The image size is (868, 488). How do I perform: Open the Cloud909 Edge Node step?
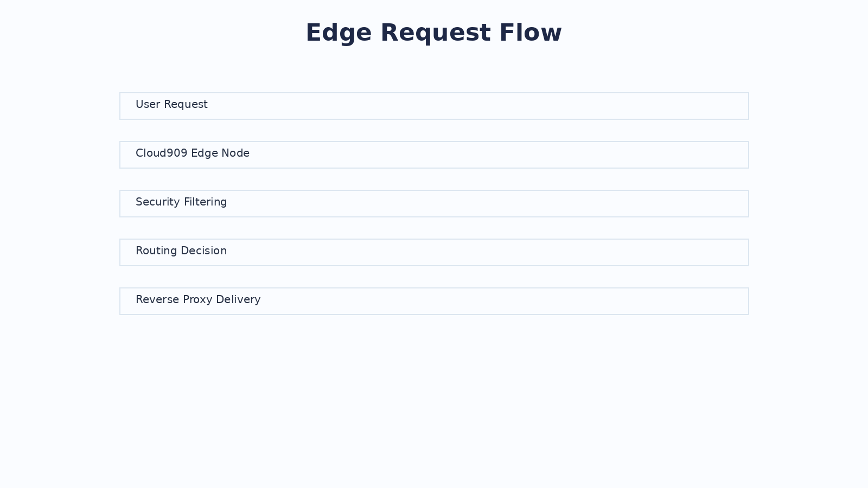tap(434, 155)
